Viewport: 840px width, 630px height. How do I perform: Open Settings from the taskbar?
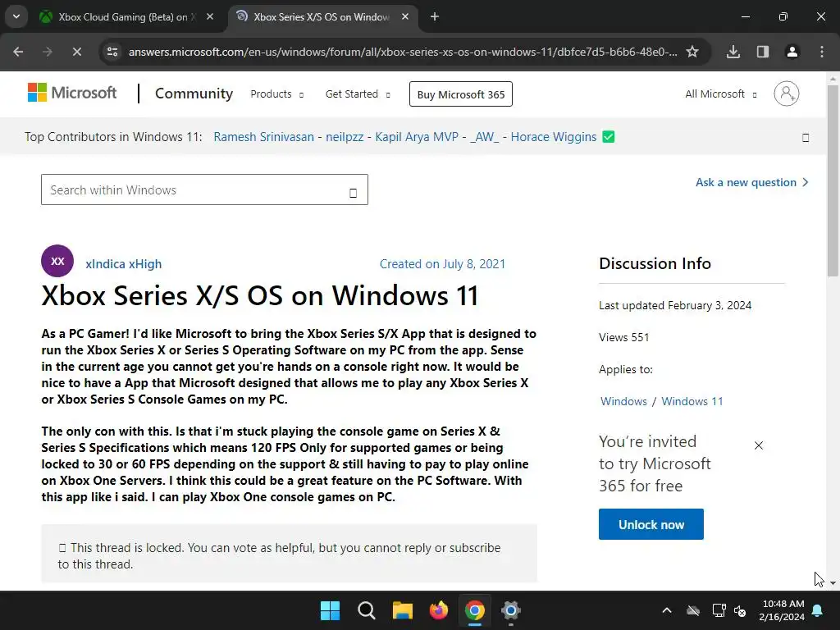coord(510,610)
